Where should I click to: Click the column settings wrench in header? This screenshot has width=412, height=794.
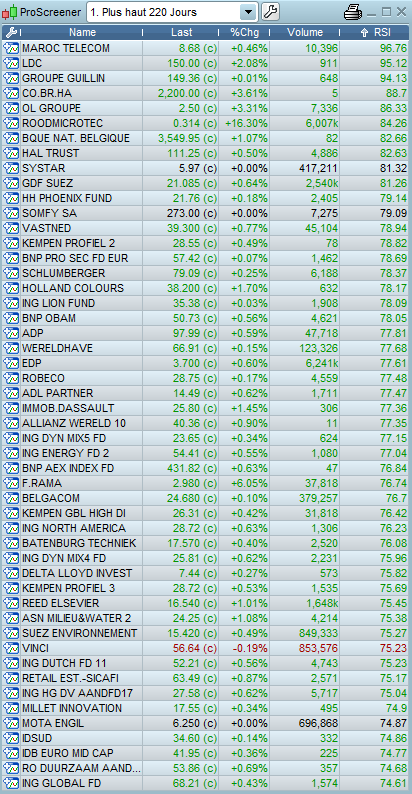pos(10,32)
